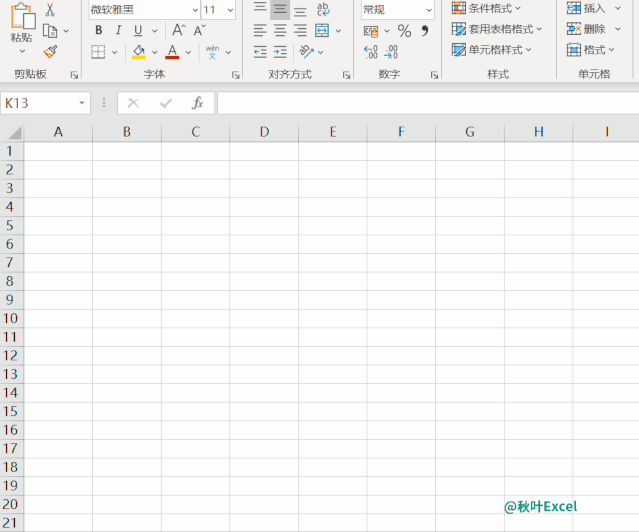Click into the formula bar
This screenshot has height=532, width=639.
pos(428,103)
